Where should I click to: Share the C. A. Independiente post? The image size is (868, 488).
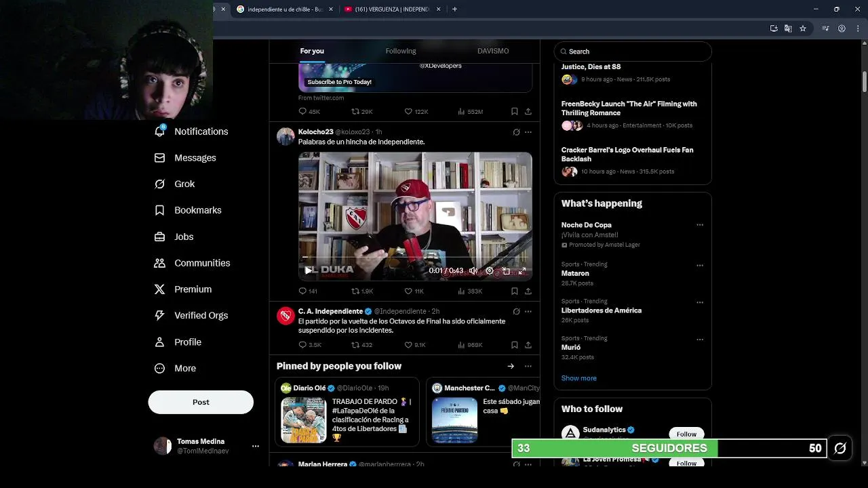528,345
